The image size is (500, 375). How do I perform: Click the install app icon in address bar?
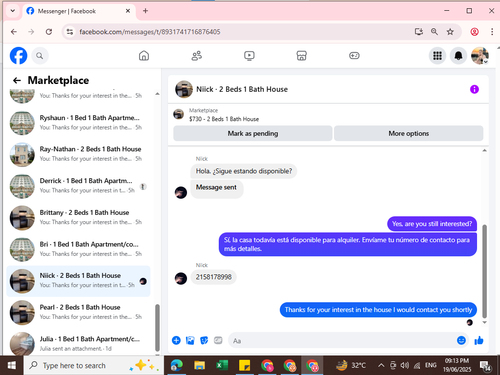pyautogui.click(x=419, y=32)
